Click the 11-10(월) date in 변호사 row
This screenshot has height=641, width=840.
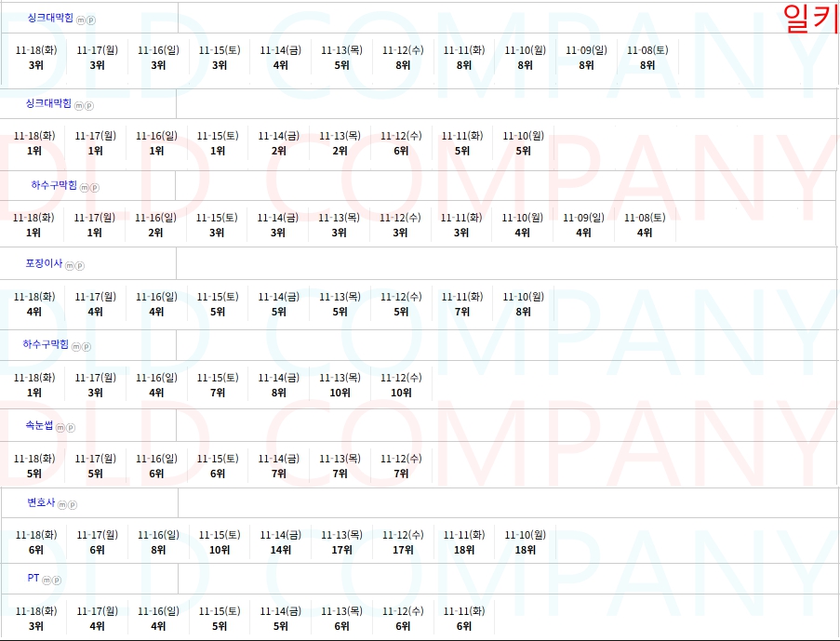(x=525, y=535)
